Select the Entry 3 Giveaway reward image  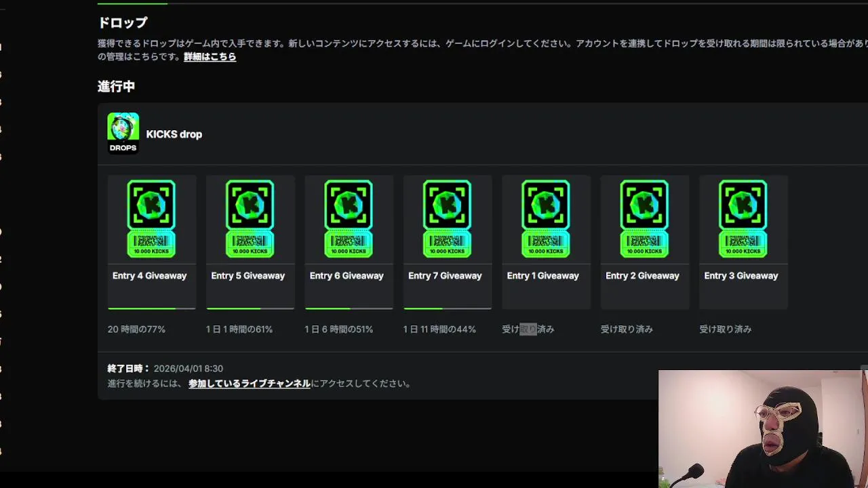[x=743, y=219]
